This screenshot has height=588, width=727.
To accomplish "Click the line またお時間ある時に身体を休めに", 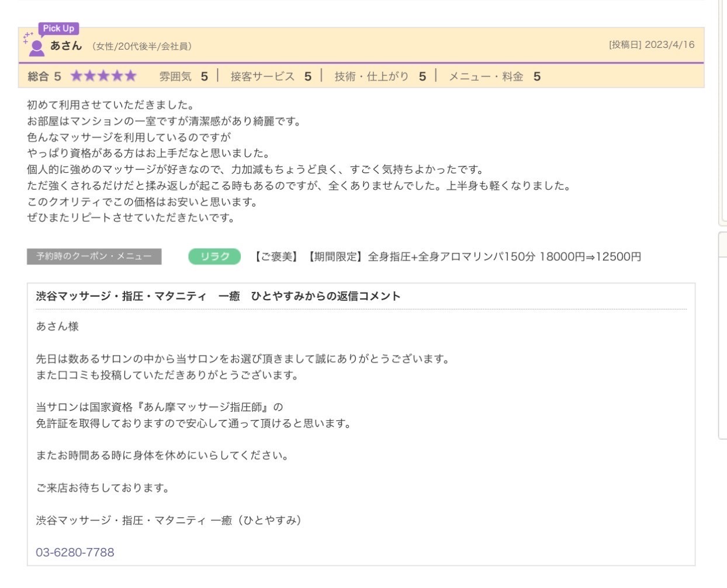I will coord(162,455).
